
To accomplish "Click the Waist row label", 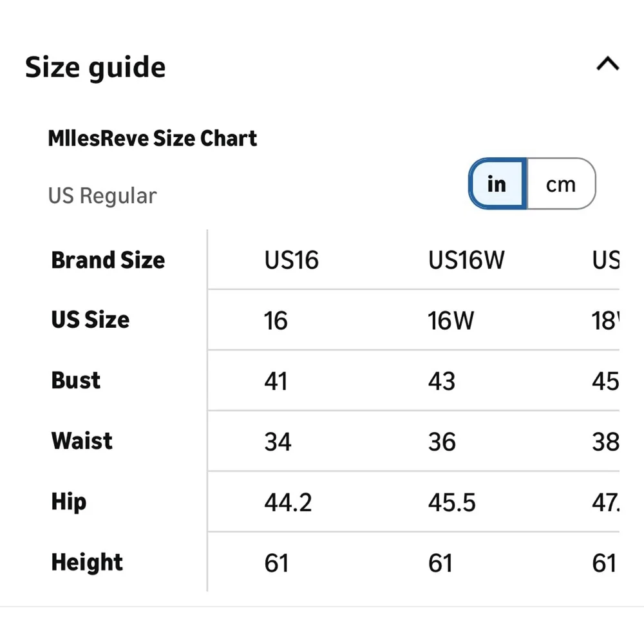I will point(82,441).
